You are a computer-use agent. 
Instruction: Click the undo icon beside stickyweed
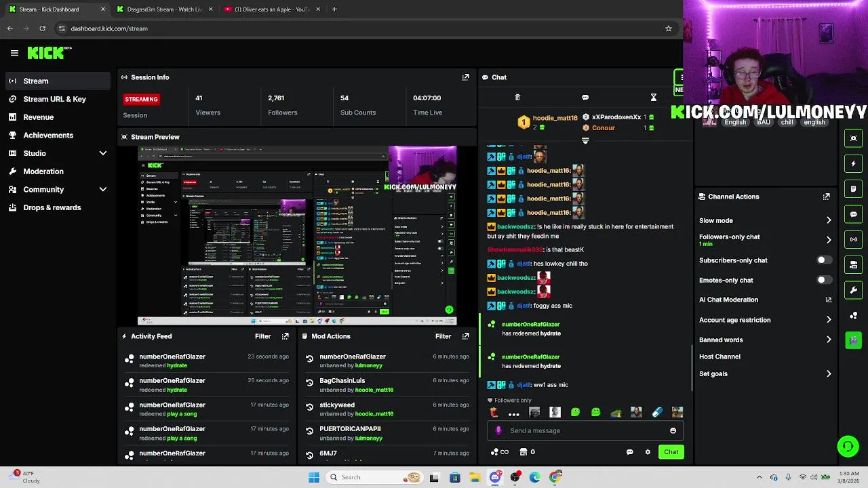click(x=310, y=407)
